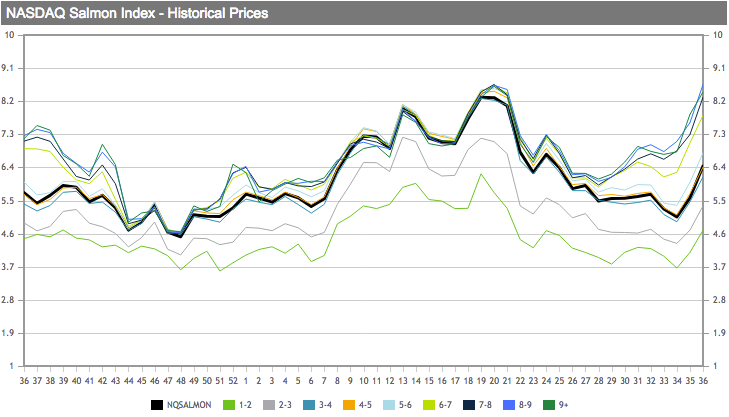Click left y-axis label 8.2
This screenshot has height=417, width=729.
tap(8, 101)
